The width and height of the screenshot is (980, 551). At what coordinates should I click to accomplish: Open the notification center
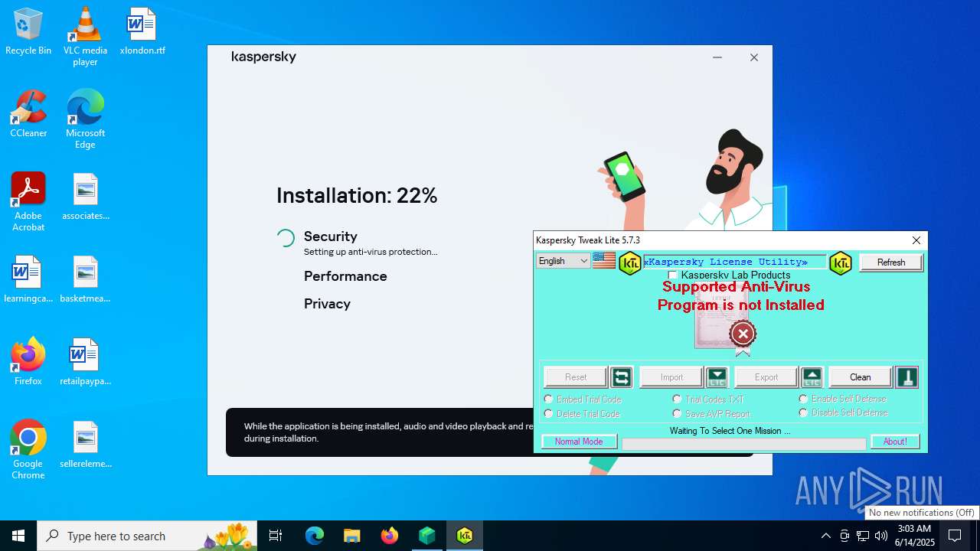click(x=955, y=536)
